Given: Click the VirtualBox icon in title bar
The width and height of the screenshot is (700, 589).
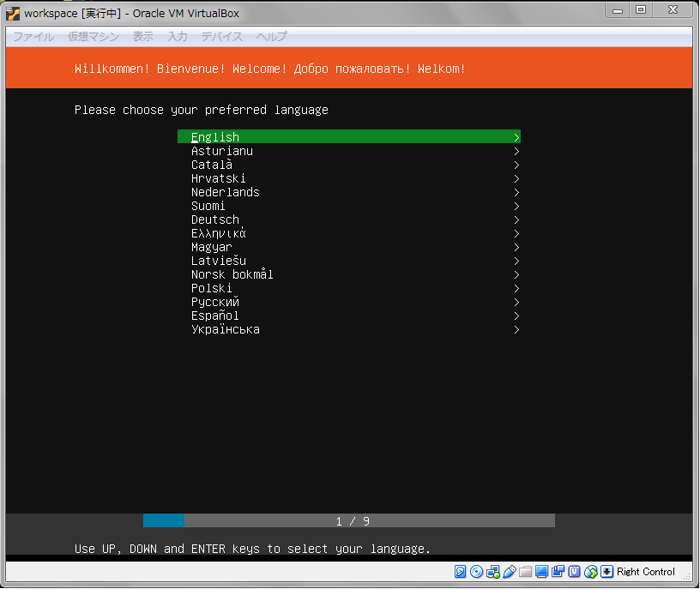Looking at the screenshot, I should 13,14.
